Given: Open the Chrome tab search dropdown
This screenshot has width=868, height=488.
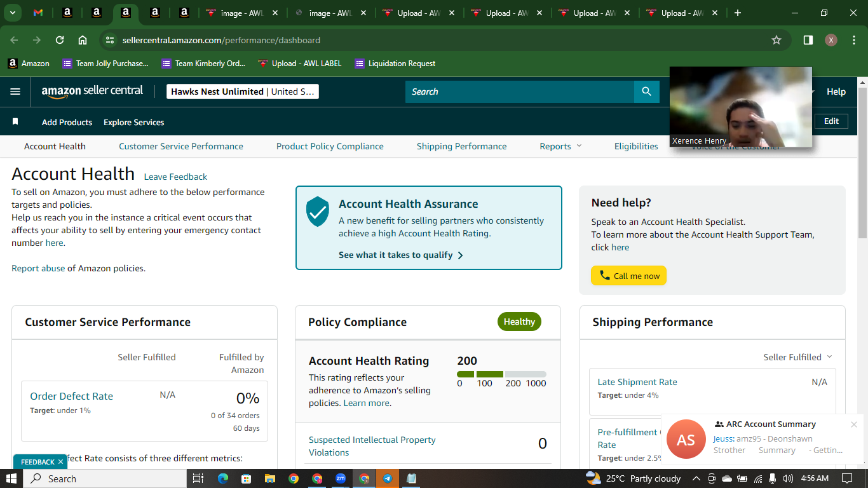Looking at the screenshot, I should click(13, 13).
